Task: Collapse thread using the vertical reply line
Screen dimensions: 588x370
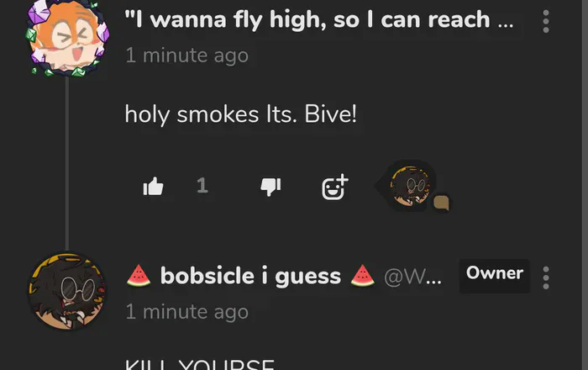Action: pos(67,163)
